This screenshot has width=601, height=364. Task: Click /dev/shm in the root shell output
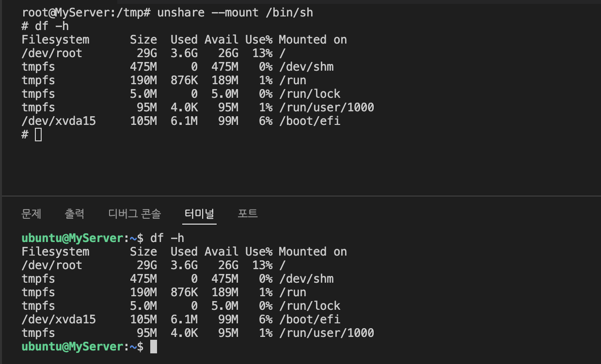306,67
